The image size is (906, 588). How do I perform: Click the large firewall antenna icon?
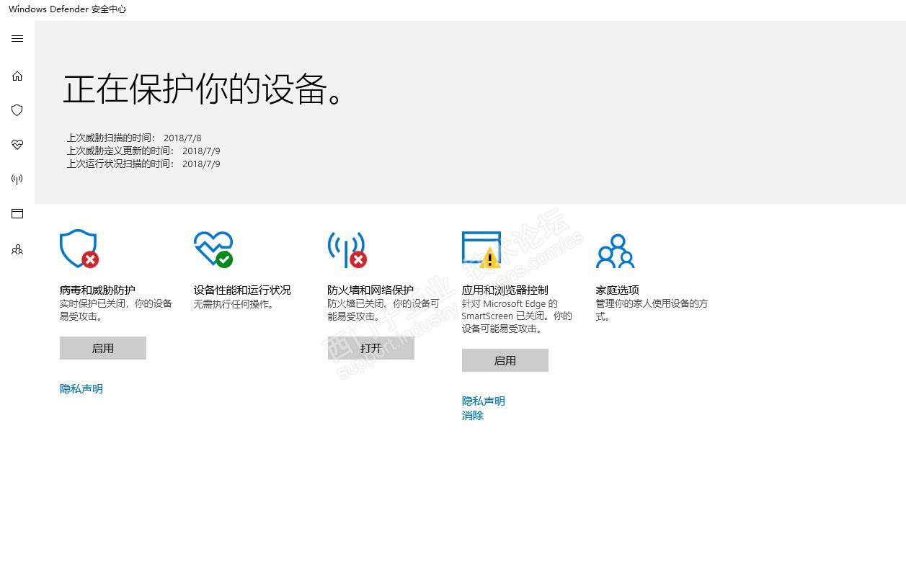pos(347,249)
